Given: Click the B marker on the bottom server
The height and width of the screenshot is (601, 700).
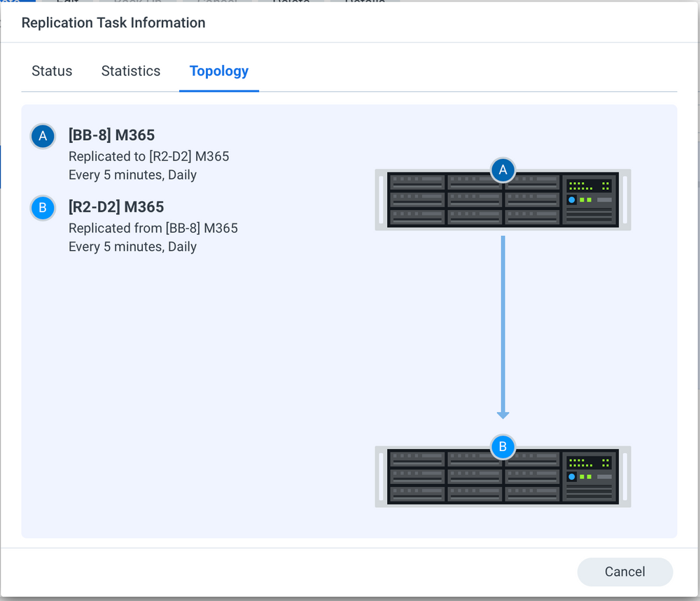Looking at the screenshot, I should [x=503, y=447].
